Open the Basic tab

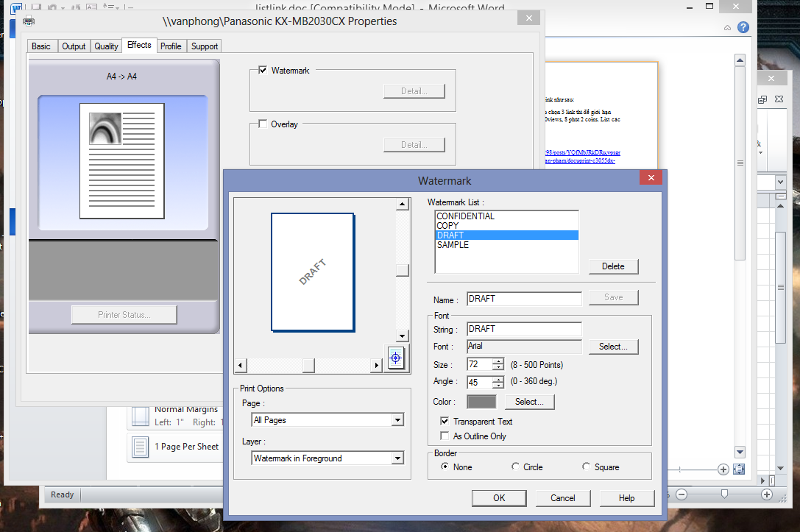click(x=41, y=46)
